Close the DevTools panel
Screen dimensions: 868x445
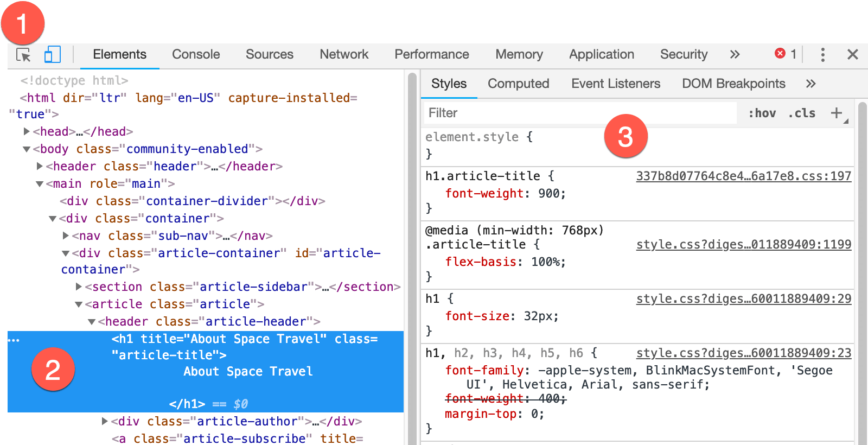click(852, 54)
